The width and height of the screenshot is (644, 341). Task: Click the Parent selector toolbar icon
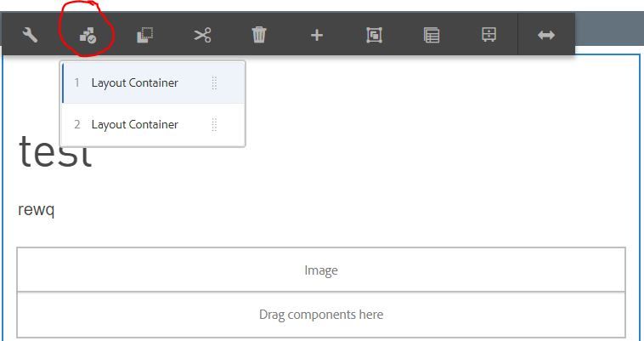pos(432,35)
